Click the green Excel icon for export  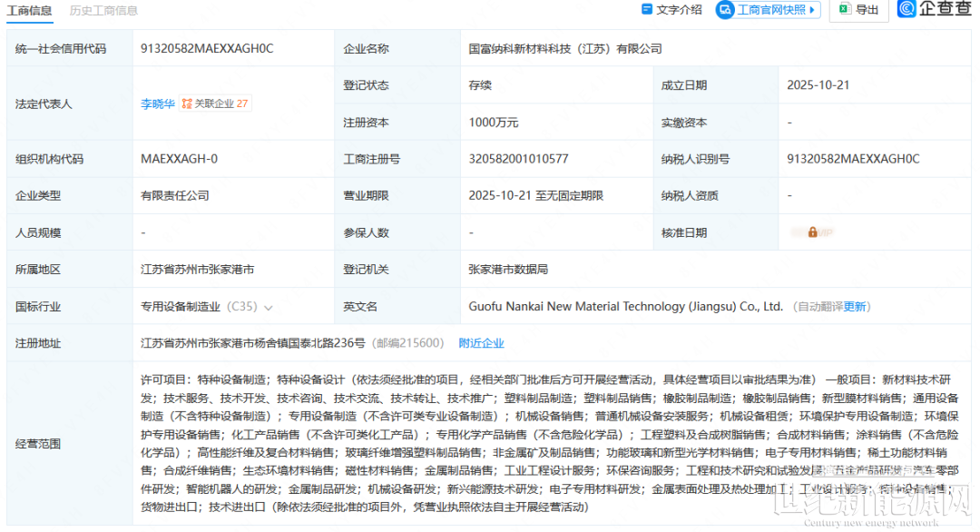845,10
